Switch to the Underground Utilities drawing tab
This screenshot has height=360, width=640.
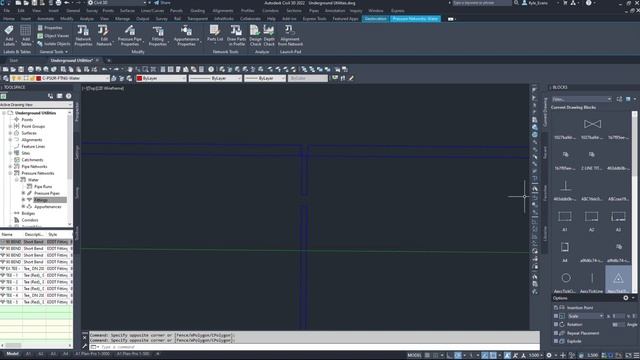[x=72, y=60]
